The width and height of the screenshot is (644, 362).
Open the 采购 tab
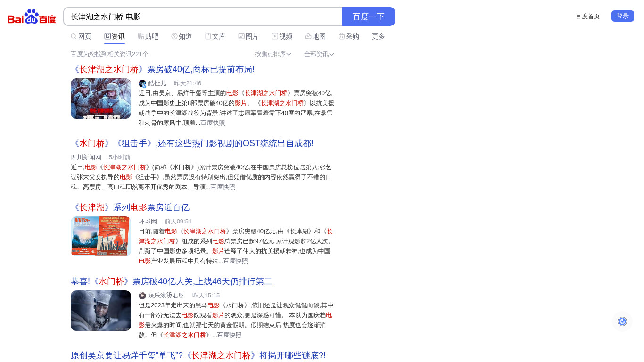tap(349, 36)
